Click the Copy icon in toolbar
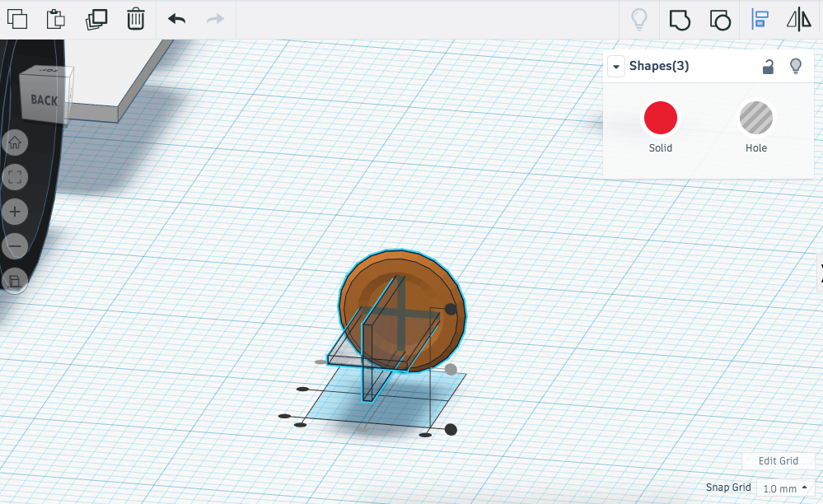Viewport: 823px width, 504px height. pyautogui.click(x=17, y=19)
